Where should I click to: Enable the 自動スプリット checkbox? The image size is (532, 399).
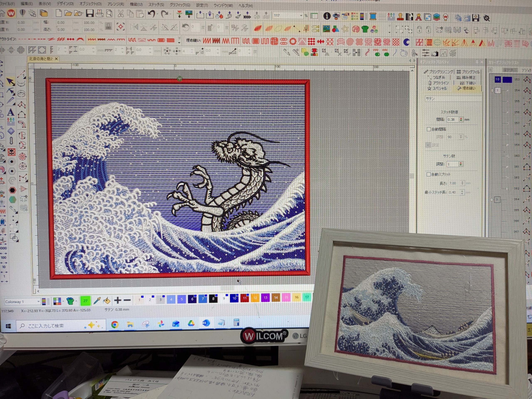click(x=428, y=174)
